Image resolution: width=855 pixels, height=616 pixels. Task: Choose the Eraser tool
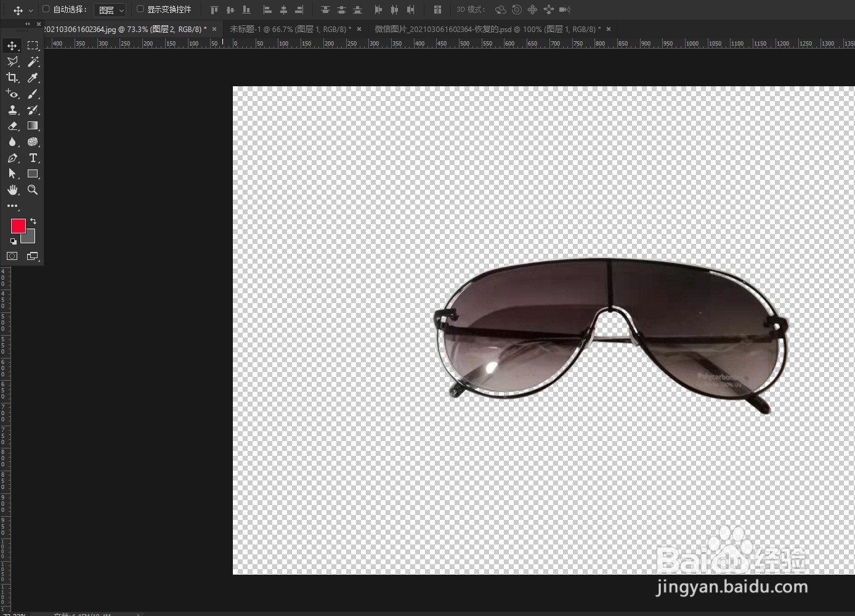[x=12, y=126]
